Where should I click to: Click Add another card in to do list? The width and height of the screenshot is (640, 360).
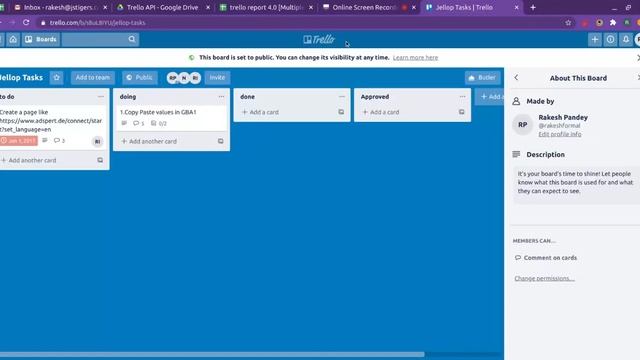(x=29, y=160)
